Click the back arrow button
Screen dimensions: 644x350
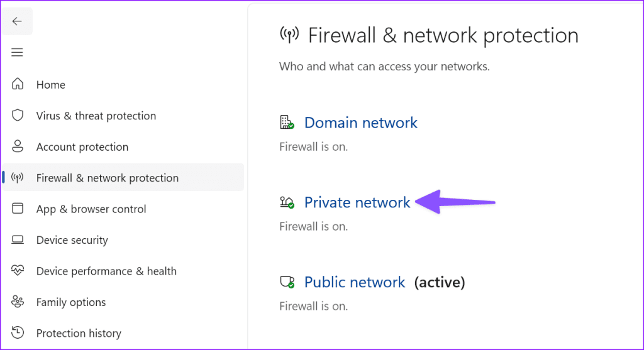click(17, 21)
